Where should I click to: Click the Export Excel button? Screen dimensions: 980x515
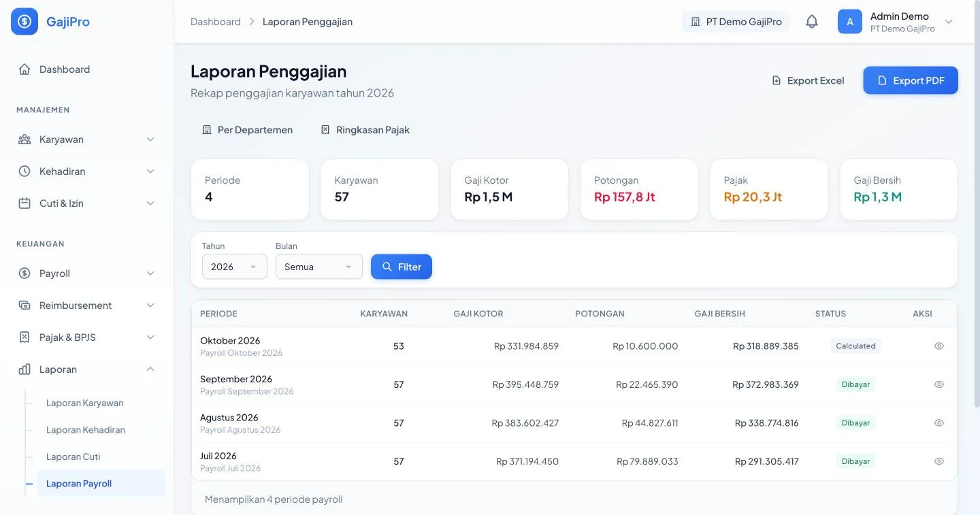[x=808, y=80]
